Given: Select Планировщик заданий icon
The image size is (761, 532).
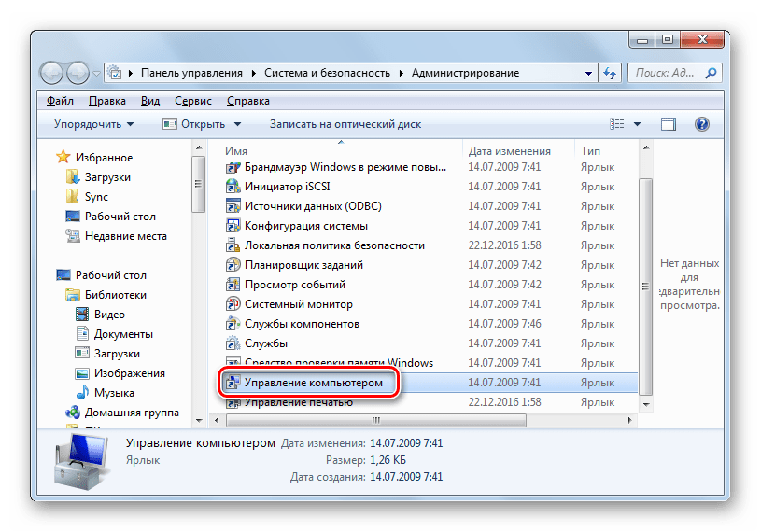Looking at the screenshot, I should 233,265.
